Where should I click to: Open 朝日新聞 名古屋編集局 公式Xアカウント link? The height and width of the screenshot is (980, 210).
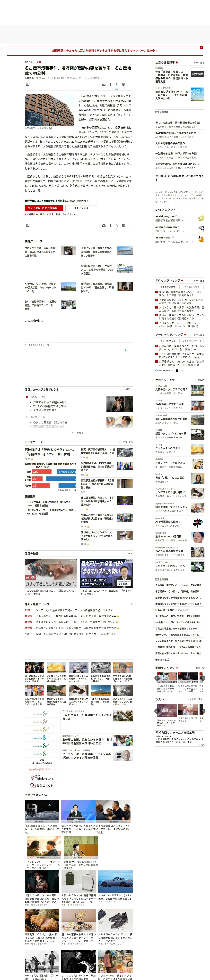point(180,178)
